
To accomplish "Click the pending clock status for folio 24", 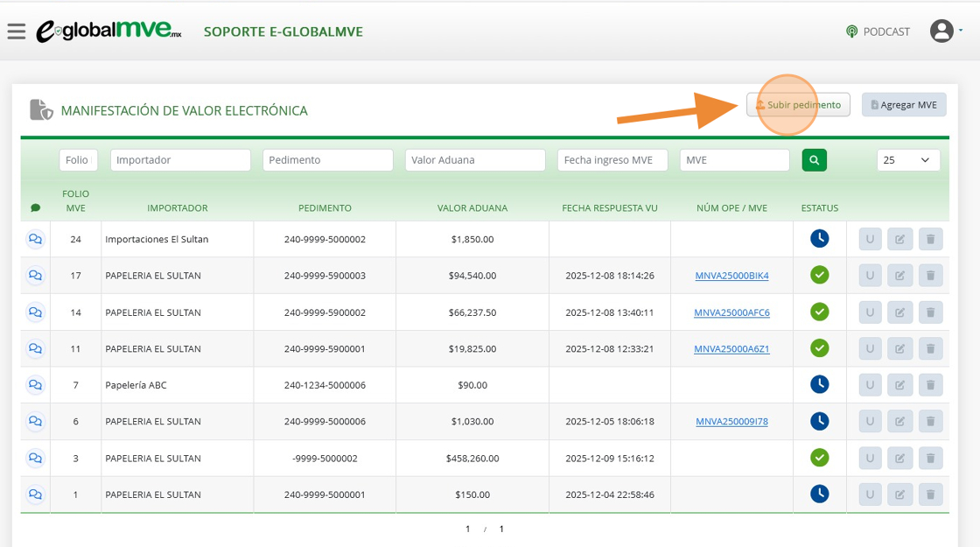I will click(x=819, y=238).
